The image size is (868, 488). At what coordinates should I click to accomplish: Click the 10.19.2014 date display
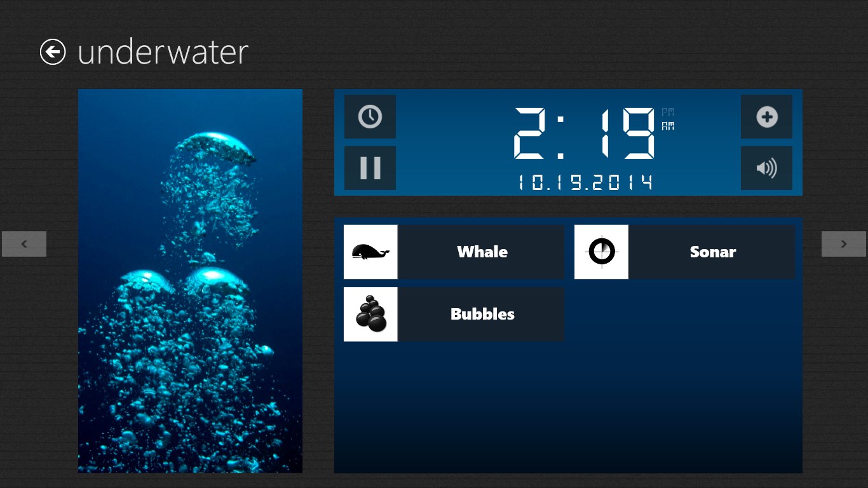click(585, 182)
